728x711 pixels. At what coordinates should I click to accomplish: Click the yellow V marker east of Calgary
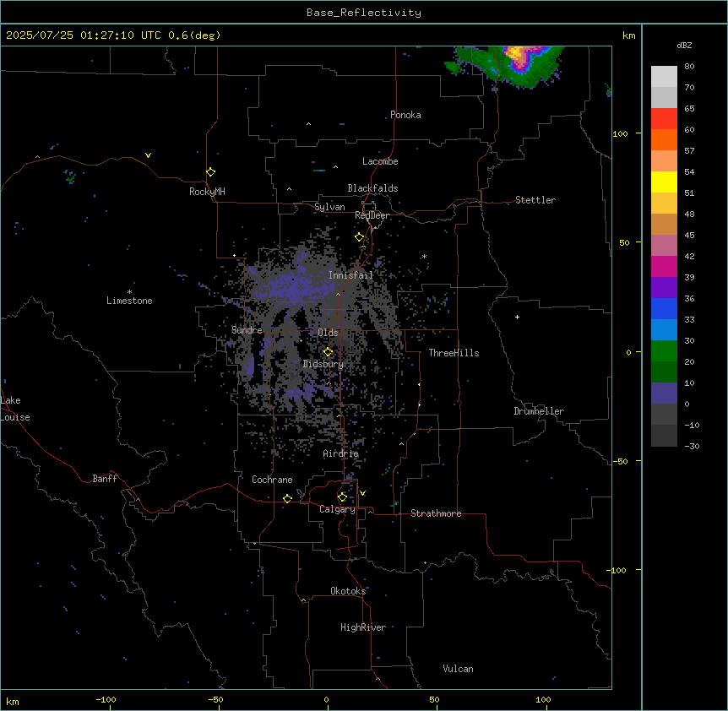[362, 493]
